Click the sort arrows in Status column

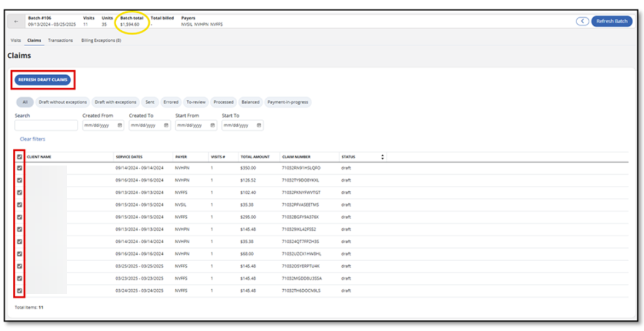tap(383, 157)
